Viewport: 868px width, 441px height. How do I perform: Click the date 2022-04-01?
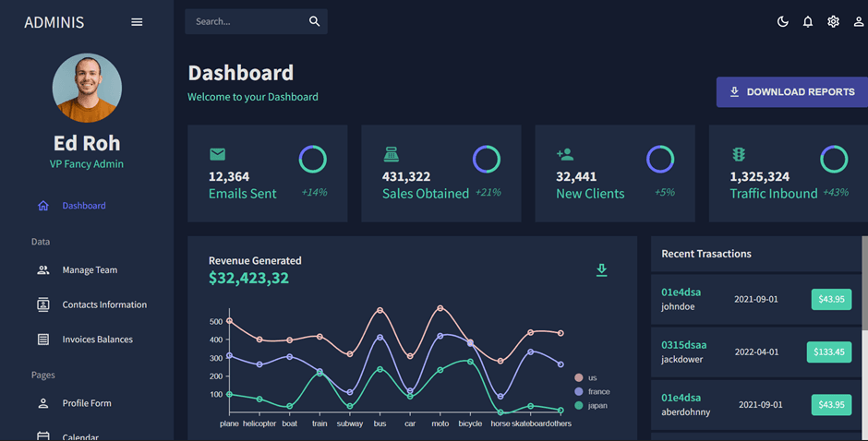(x=757, y=352)
